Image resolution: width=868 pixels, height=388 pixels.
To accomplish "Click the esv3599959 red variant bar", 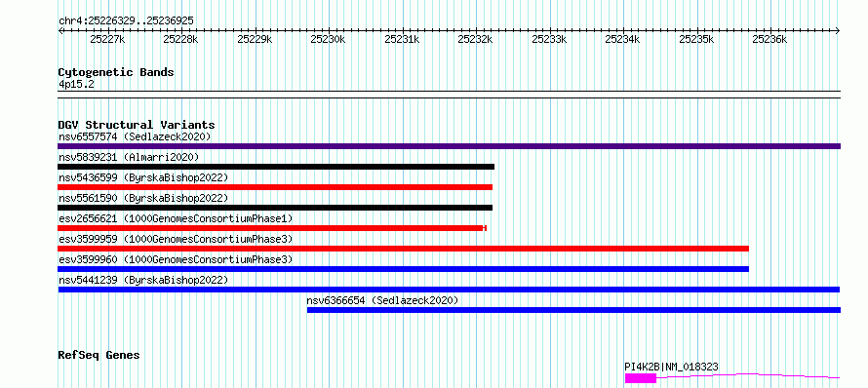I will [x=403, y=249].
